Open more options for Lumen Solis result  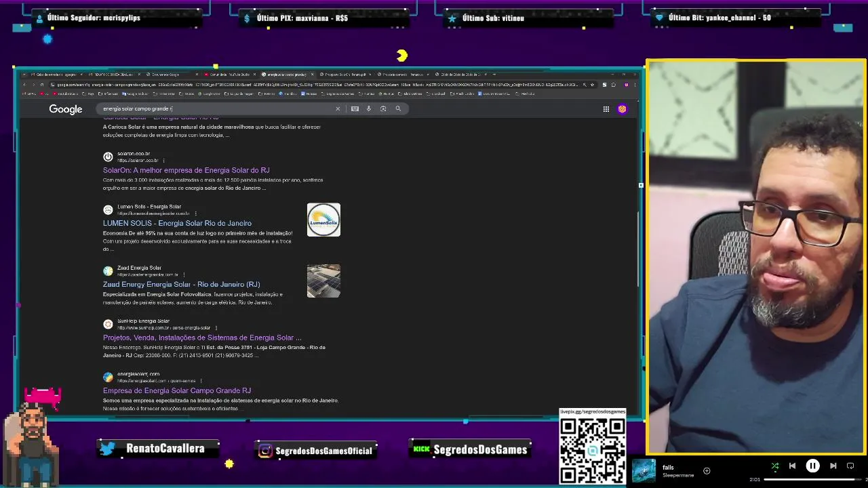pos(196,213)
